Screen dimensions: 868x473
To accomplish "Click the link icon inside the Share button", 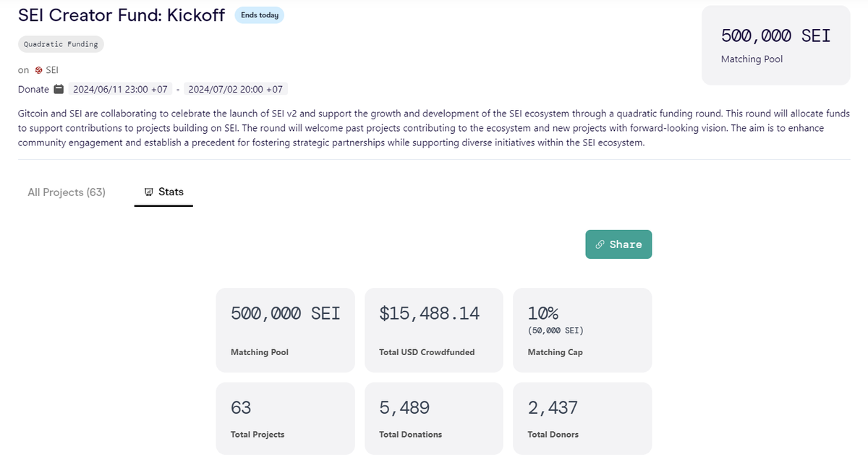I will click(x=600, y=244).
